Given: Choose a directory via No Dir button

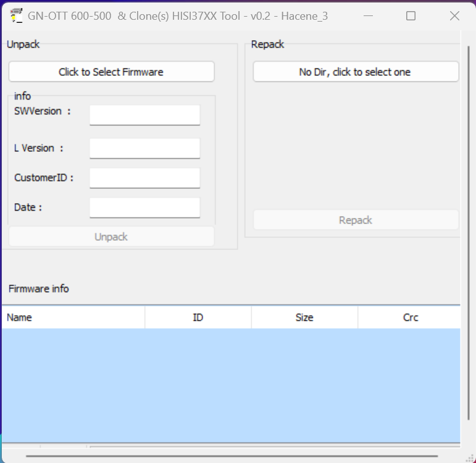Looking at the screenshot, I should pos(356,72).
